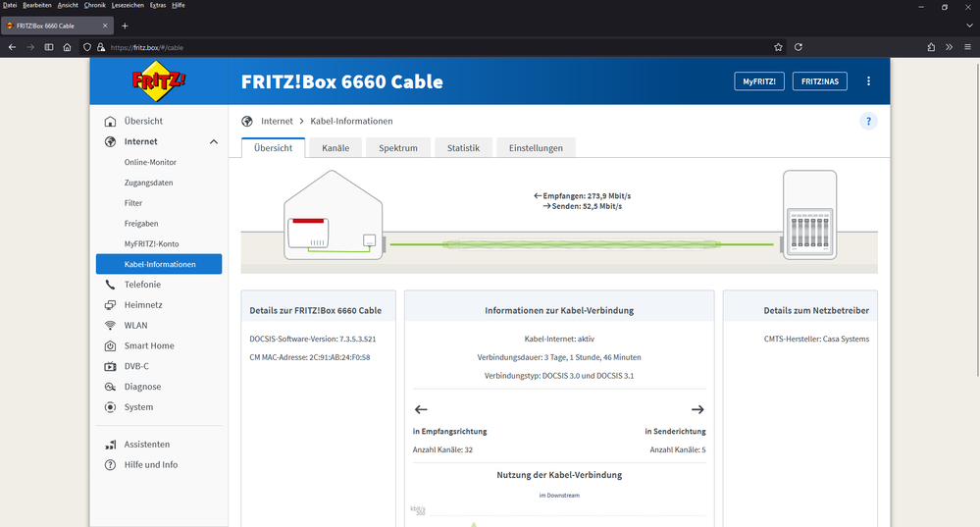980x527 pixels.
Task: Open a new browser tab
Action: (125, 26)
